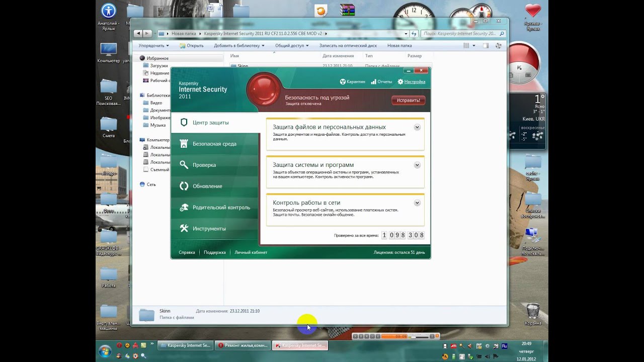The width and height of the screenshot is (644, 362).
Task: Open the Архивы - Ярлык desktop shortcut
Action: tap(533, 17)
